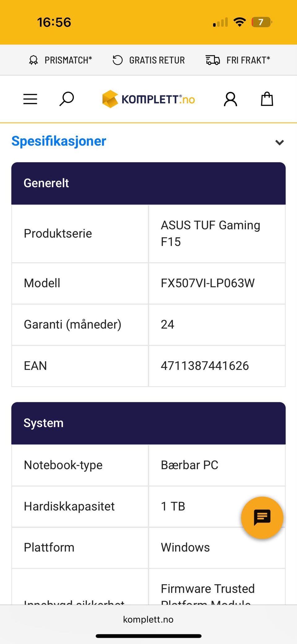Open the hamburger menu

tap(30, 99)
